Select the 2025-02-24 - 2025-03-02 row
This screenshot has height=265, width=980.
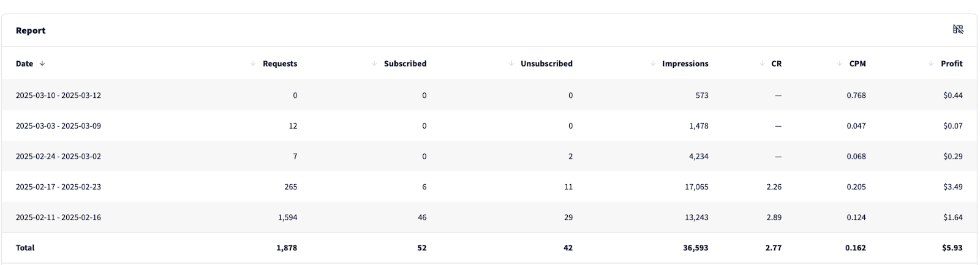[58, 157]
